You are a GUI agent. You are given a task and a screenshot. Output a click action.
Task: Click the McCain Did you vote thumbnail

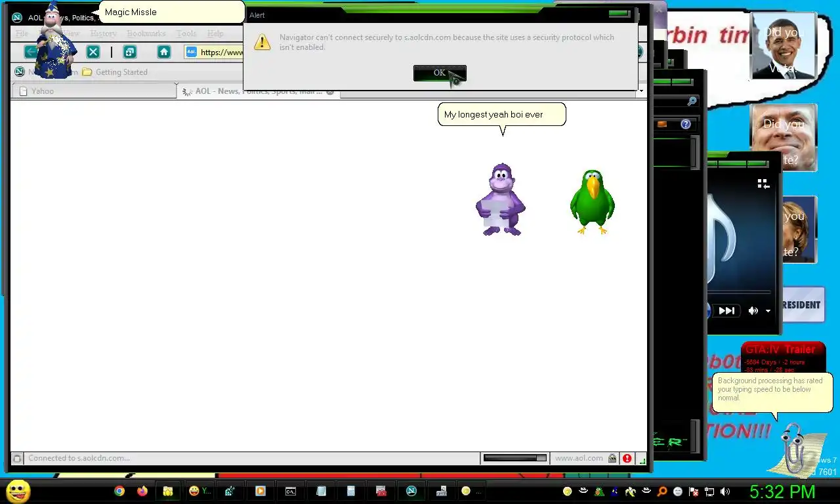click(x=784, y=138)
